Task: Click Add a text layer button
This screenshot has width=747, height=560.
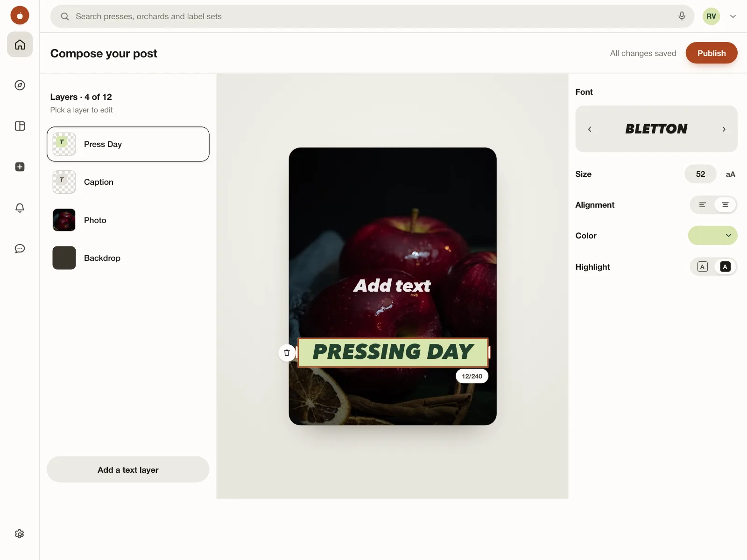Action: (x=128, y=470)
